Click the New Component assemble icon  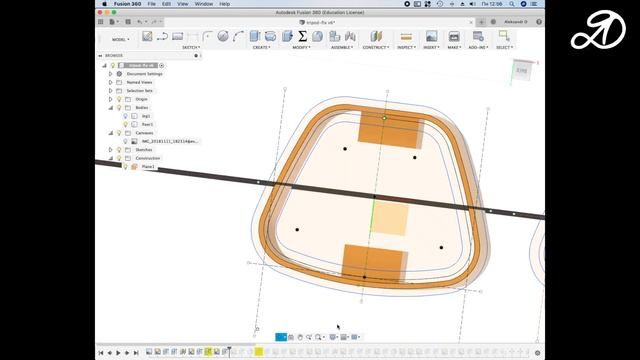point(335,36)
